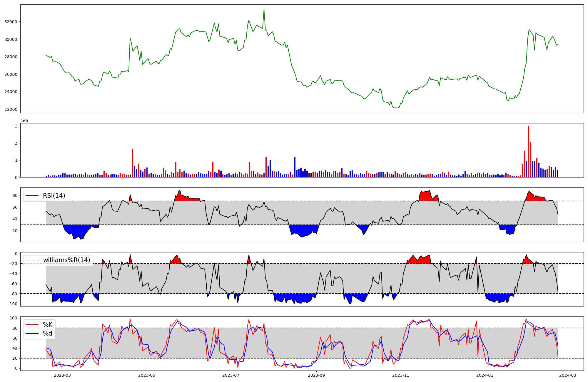Click the %K legend entry text
Viewport: 588px width, 382px height.
48,325
